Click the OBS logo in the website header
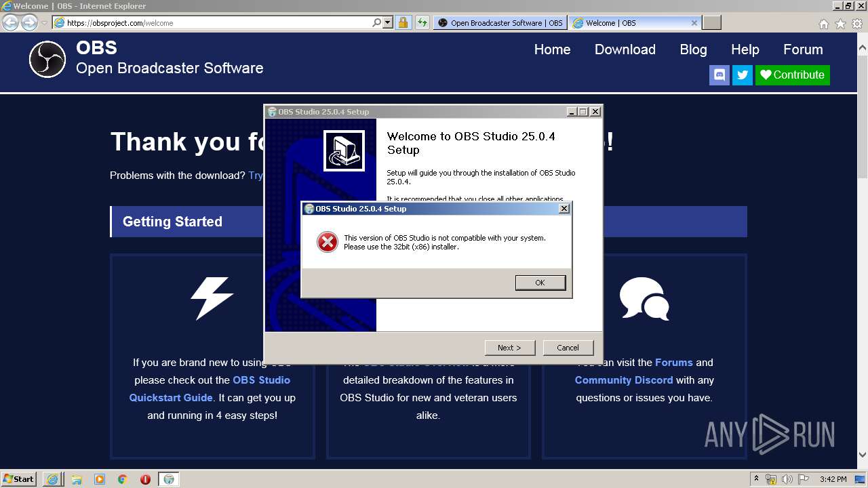The image size is (868, 488). pyautogui.click(x=47, y=59)
